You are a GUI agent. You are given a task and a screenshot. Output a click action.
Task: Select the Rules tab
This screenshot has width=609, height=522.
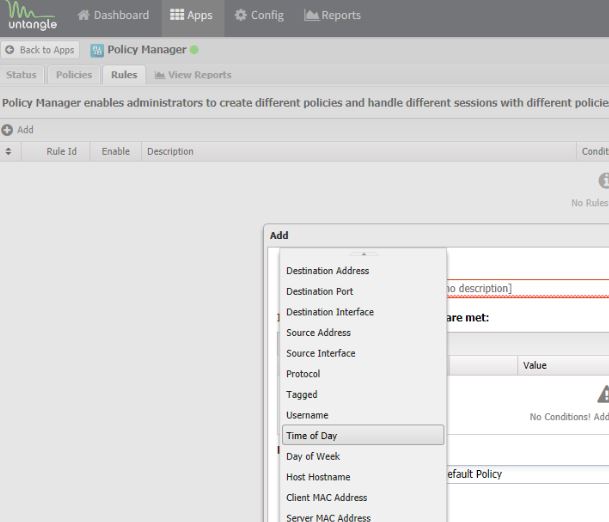(124, 75)
